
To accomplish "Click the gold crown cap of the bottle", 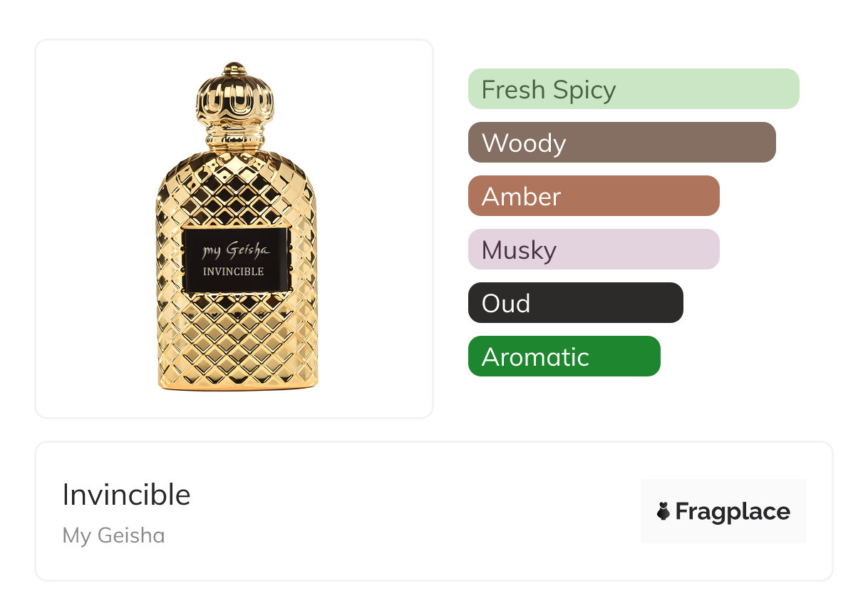I will [x=235, y=98].
